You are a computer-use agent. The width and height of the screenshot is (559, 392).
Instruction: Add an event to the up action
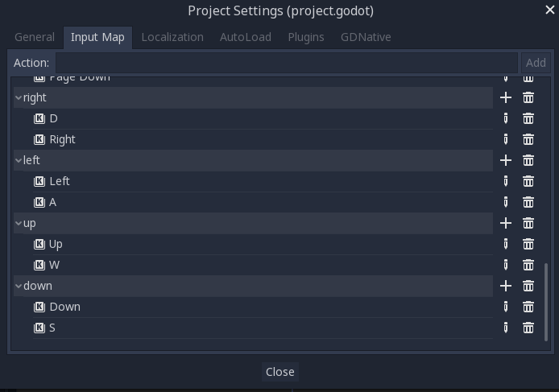point(506,223)
